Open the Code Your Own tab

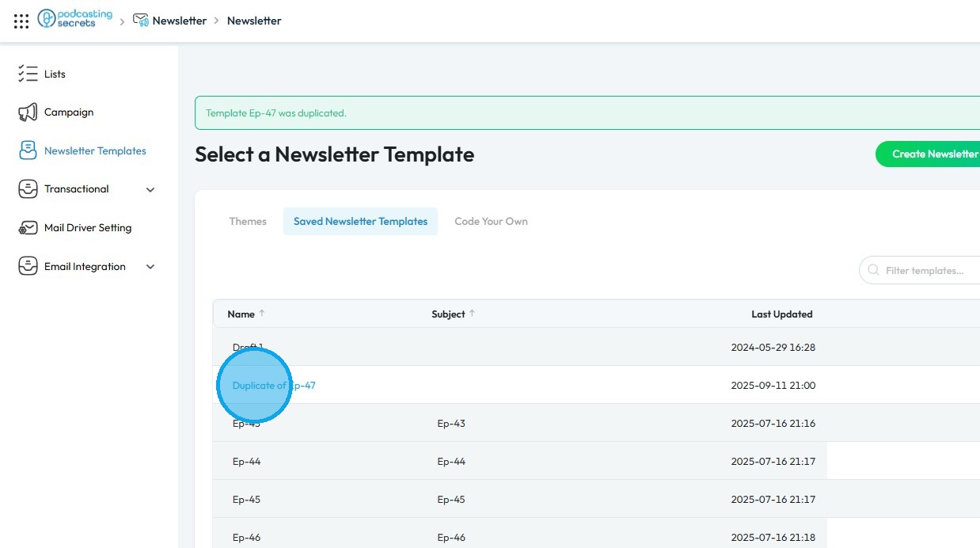point(491,222)
